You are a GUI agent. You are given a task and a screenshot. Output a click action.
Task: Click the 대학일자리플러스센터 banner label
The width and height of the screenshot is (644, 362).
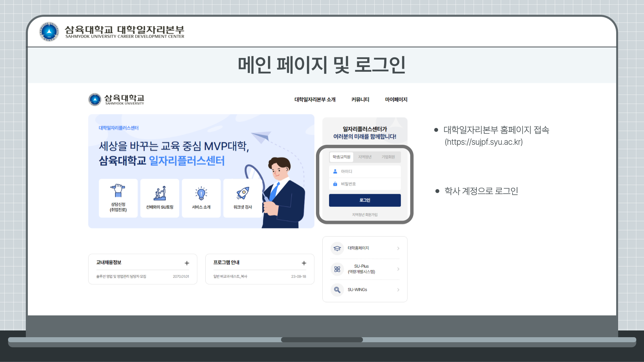coord(118,128)
